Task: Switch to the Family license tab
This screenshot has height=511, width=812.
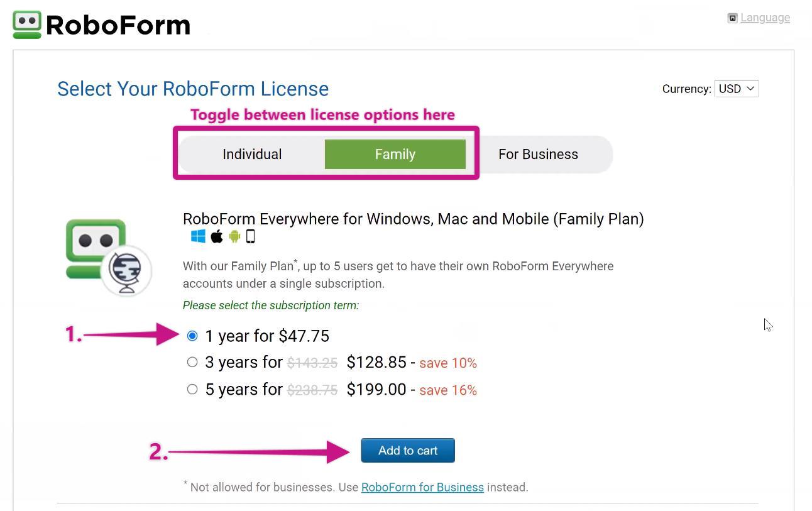Action: click(395, 154)
